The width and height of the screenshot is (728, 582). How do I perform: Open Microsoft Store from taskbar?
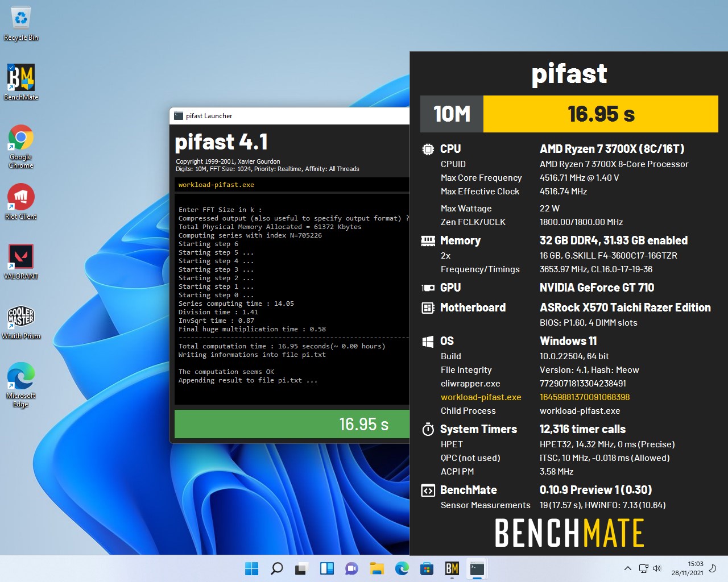pyautogui.click(x=427, y=568)
